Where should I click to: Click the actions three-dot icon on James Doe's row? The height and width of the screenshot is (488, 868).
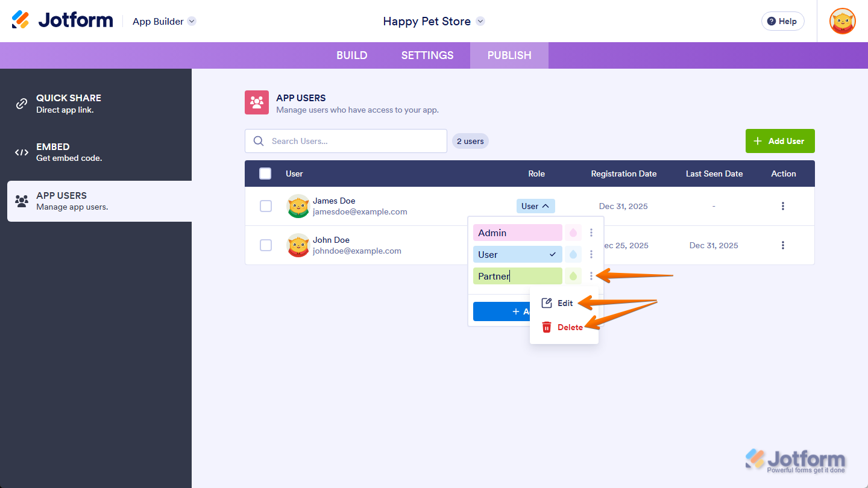(x=782, y=205)
